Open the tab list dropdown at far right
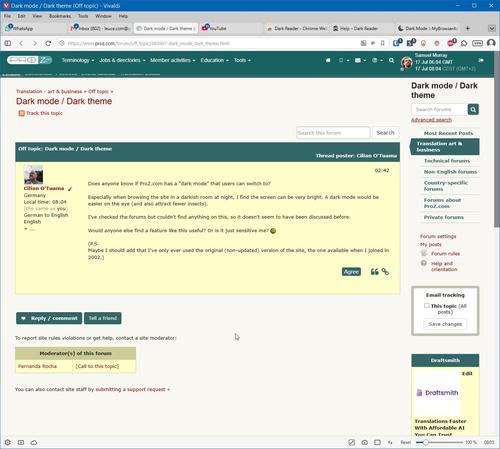The image size is (500, 449). coord(492,28)
